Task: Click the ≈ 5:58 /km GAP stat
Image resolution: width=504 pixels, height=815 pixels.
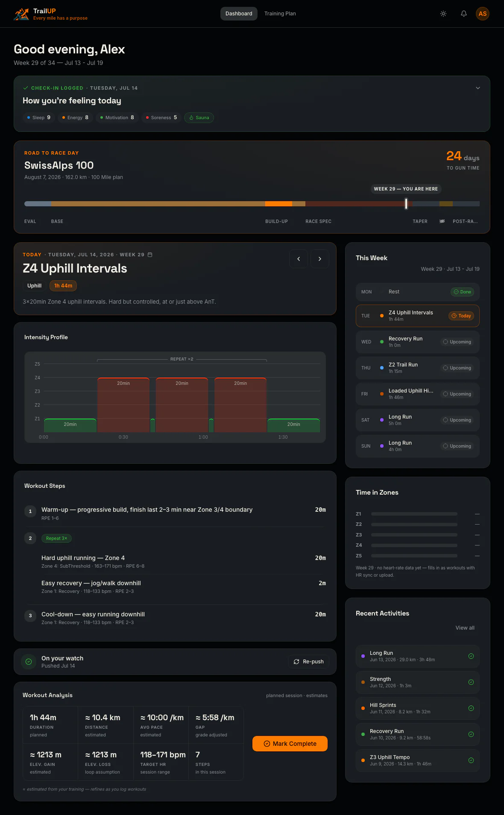Action: point(216,725)
